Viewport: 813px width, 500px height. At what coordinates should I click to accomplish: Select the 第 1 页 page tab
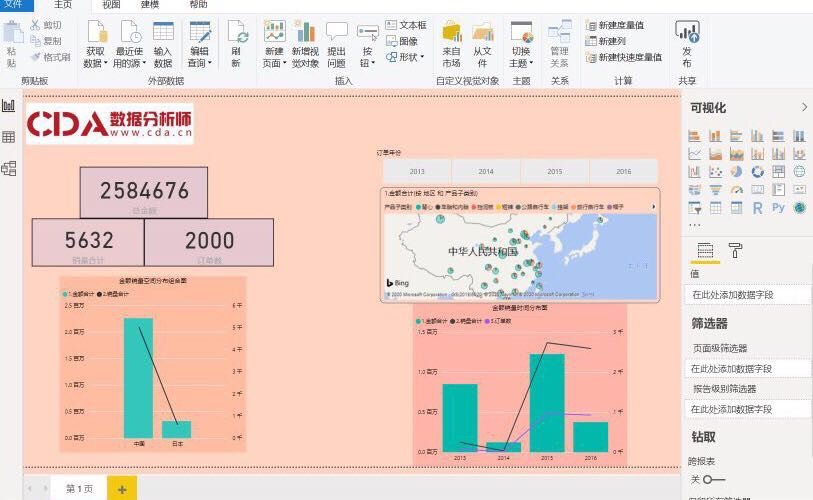(x=79, y=489)
